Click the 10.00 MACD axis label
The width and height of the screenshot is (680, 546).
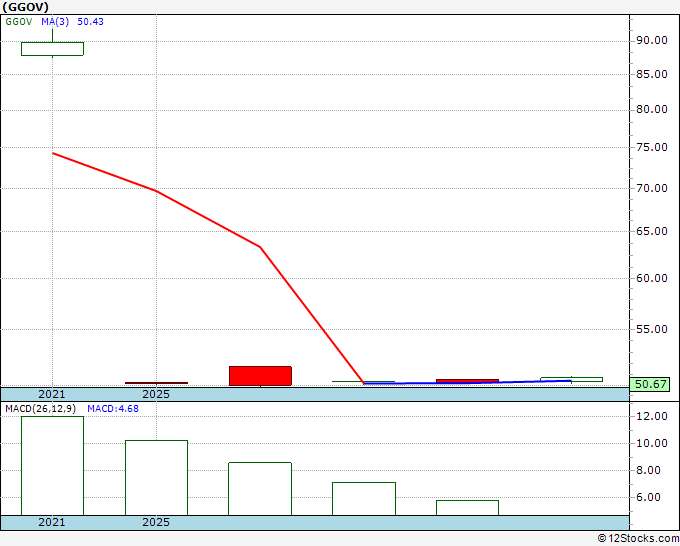(652, 443)
